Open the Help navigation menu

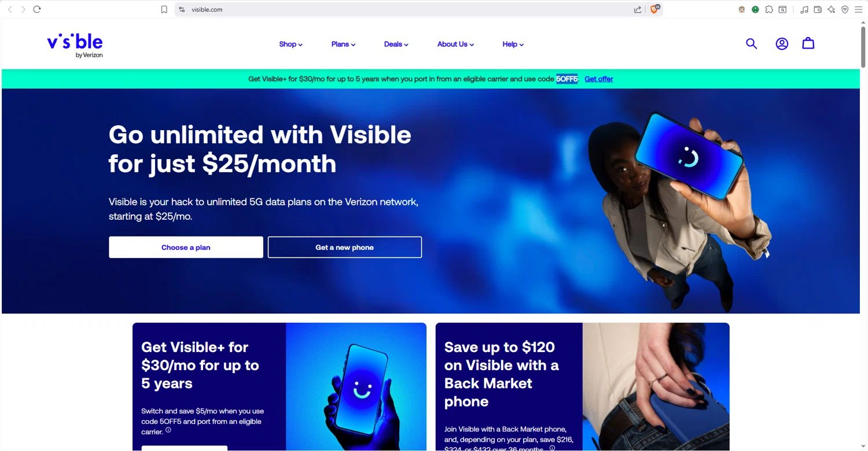point(513,44)
